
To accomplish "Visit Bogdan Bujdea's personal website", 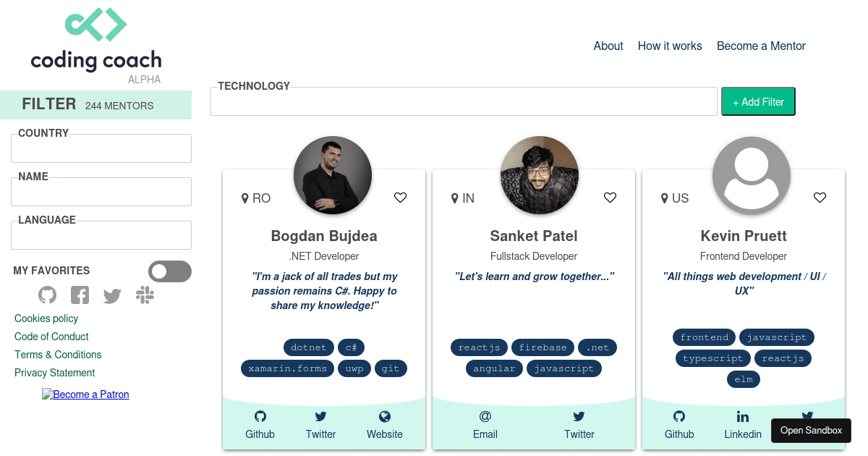I will 384,424.
